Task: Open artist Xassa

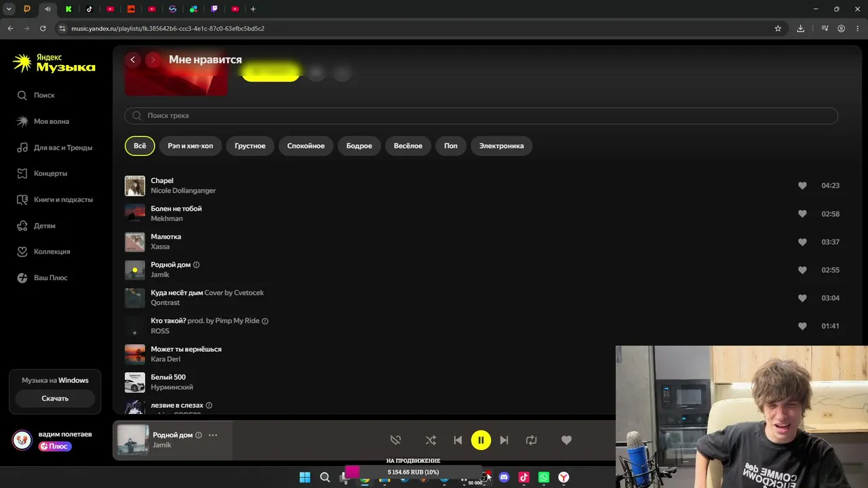Action: tap(160, 247)
